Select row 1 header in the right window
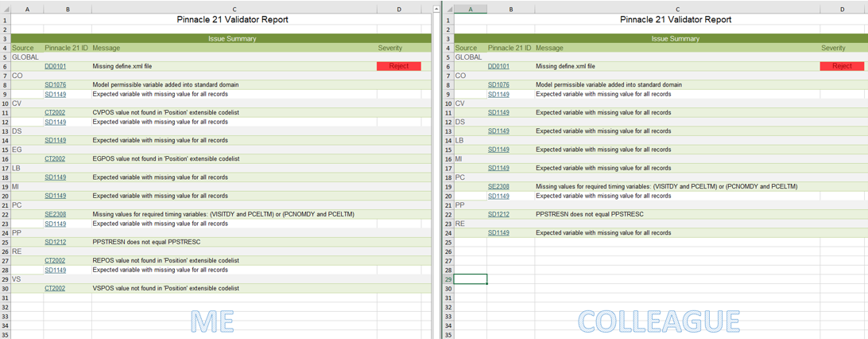The image size is (868, 339). point(448,19)
